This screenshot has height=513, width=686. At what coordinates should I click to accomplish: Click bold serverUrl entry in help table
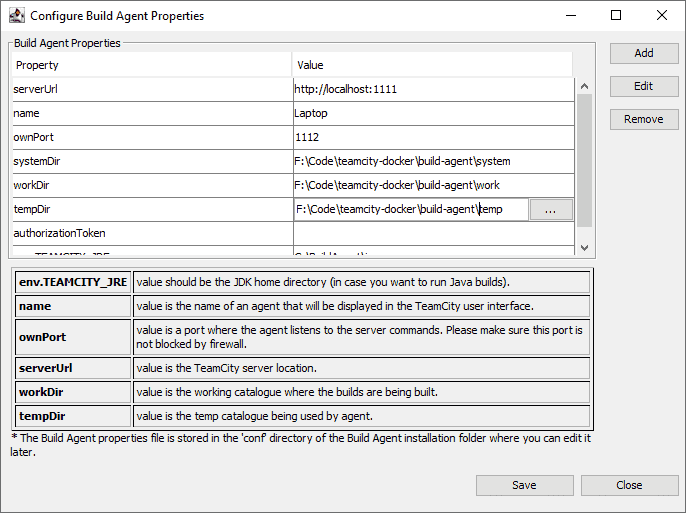click(73, 368)
